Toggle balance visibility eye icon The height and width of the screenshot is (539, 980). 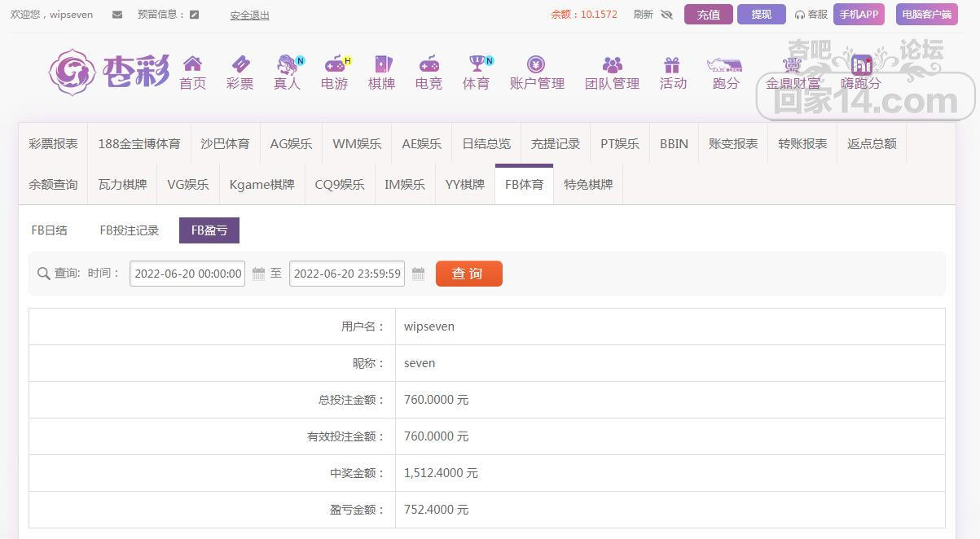click(x=666, y=15)
